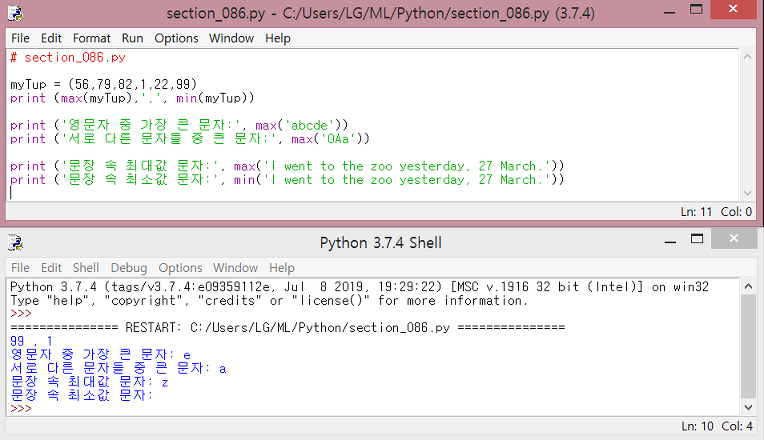764x440 pixels.
Task: Click the editor line with min('I went to the zoo
Action: click(x=287, y=180)
